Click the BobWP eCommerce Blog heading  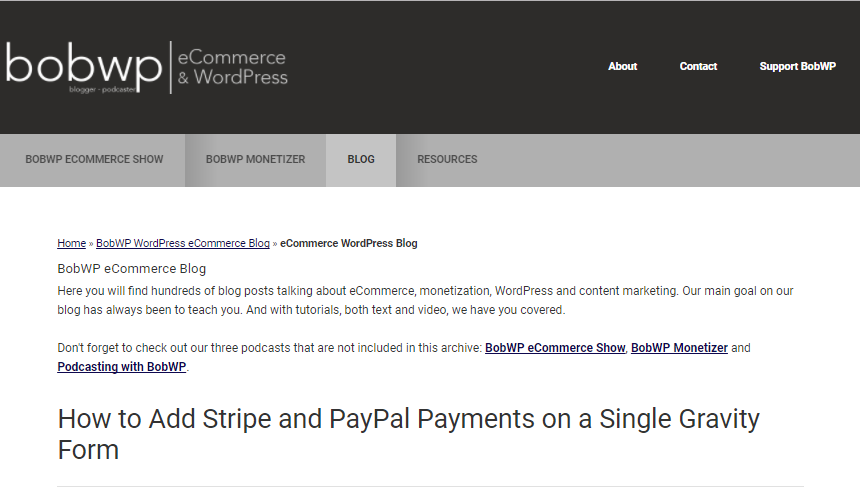click(132, 269)
